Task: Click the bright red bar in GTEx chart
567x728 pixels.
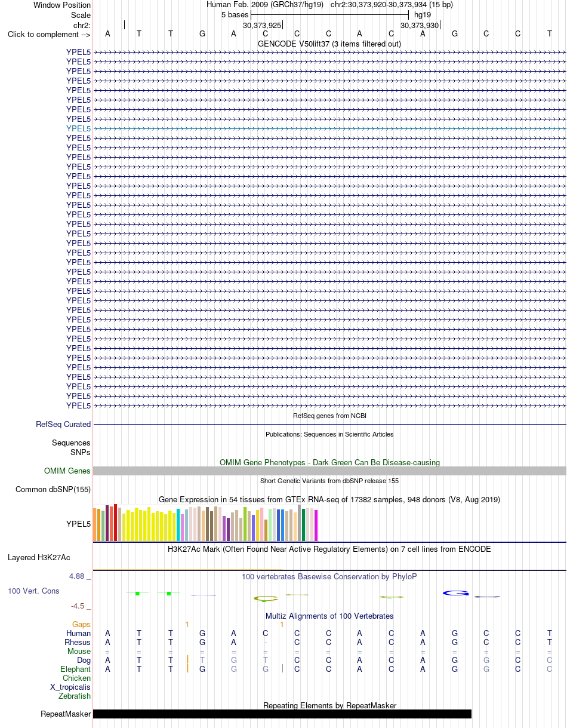Action: click(x=115, y=523)
